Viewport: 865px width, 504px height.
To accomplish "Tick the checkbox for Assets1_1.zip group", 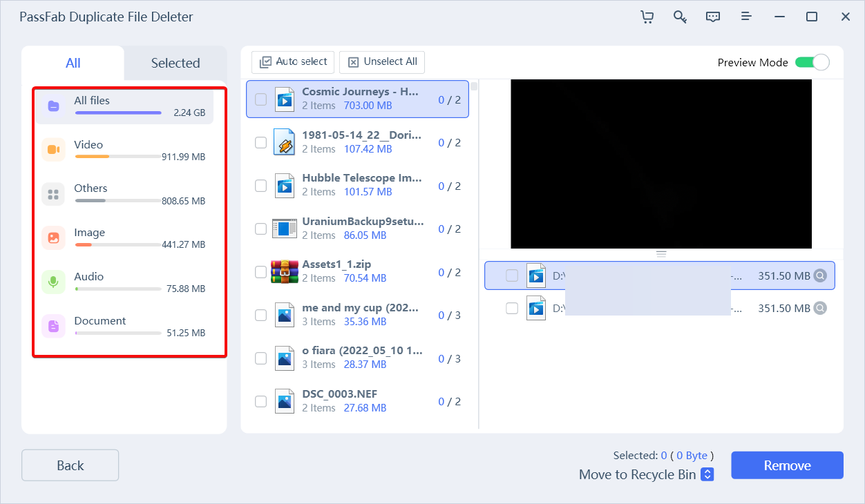I will [260, 272].
